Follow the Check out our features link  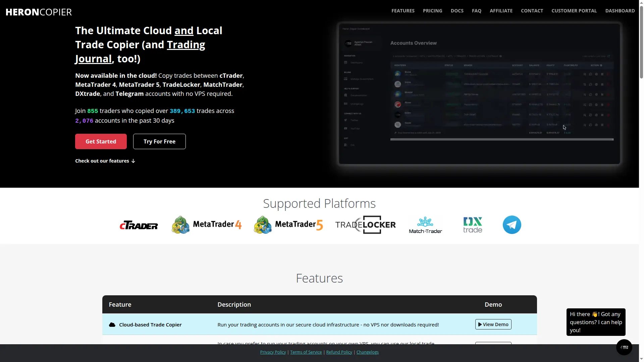(x=105, y=161)
